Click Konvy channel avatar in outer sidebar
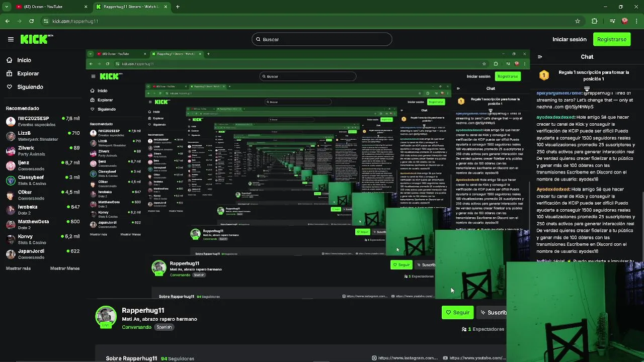Screen dimensions: 644x362 point(11,239)
